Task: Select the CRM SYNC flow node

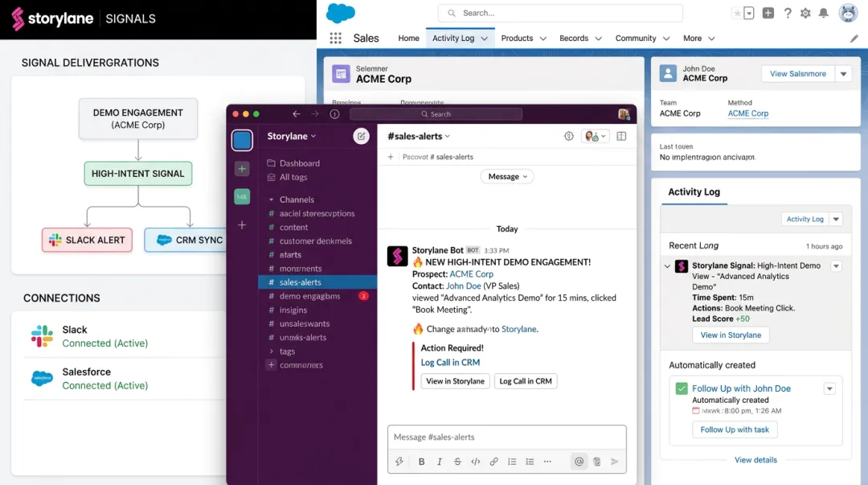Action: [x=186, y=240]
